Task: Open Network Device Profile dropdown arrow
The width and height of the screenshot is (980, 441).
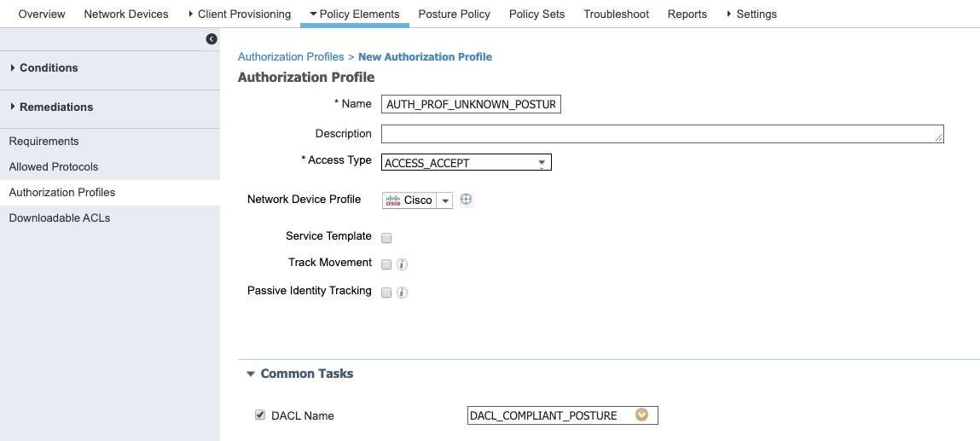Action: 445,200
